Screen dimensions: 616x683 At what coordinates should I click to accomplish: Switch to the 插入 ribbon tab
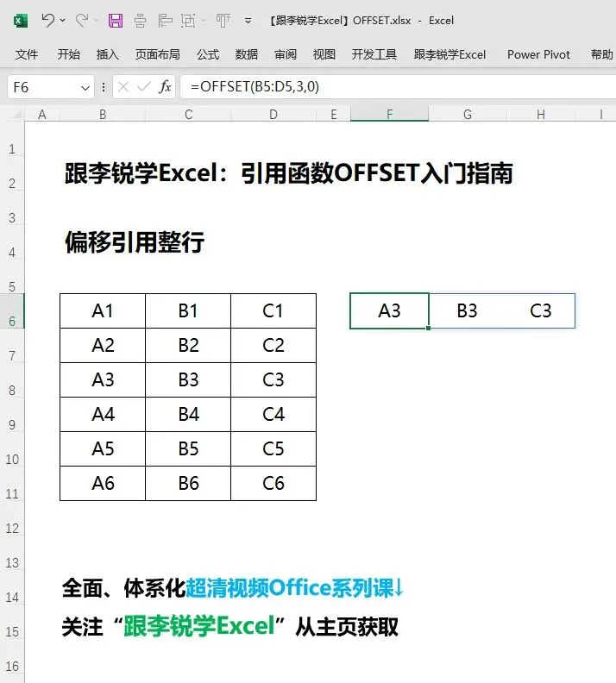(108, 54)
